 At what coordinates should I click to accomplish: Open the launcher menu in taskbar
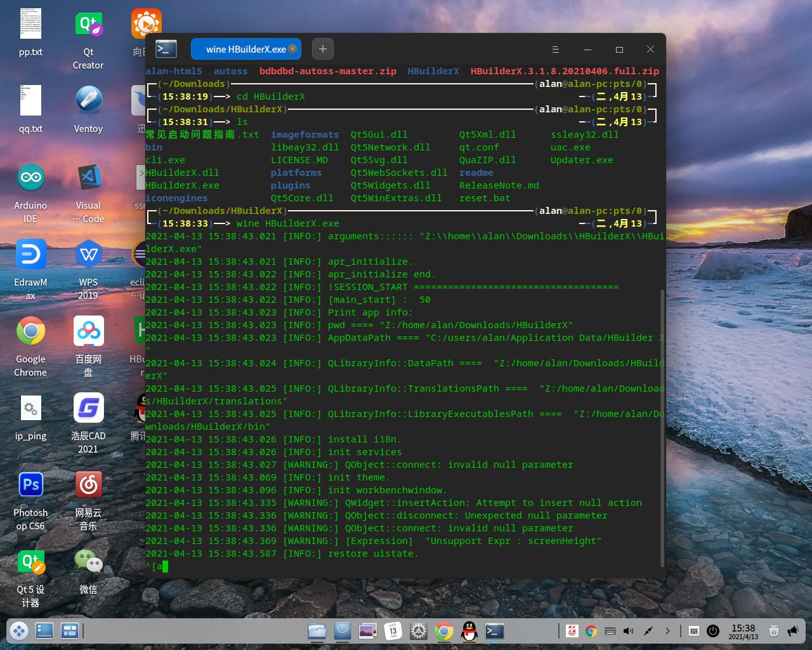pos(18,631)
